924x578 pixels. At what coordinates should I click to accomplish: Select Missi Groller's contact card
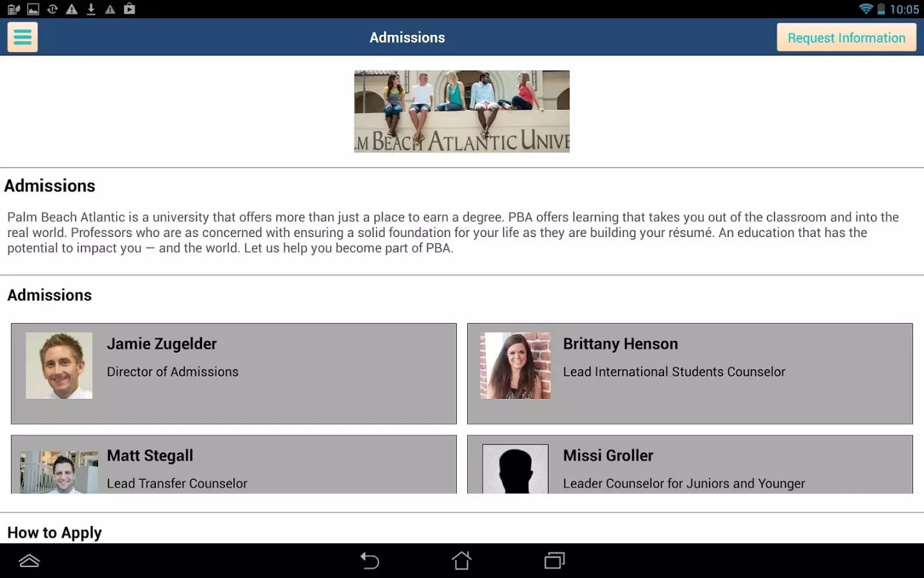point(690,464)
